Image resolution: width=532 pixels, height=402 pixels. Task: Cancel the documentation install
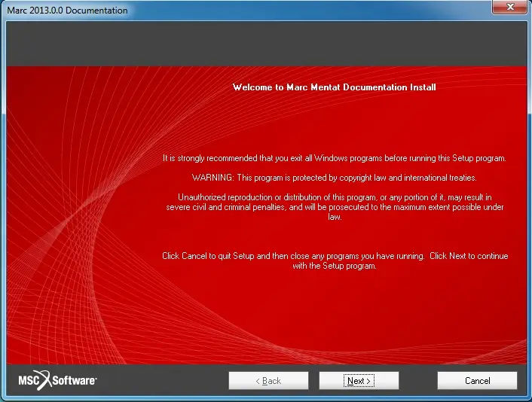(478, 381)
